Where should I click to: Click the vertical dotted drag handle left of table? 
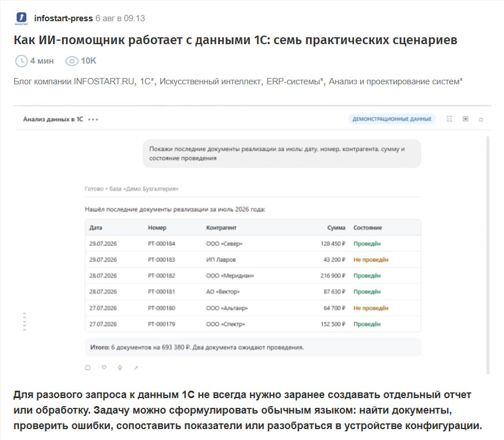(x=25, y=321)
